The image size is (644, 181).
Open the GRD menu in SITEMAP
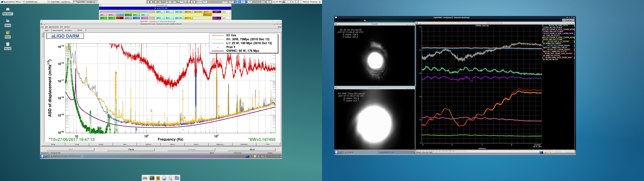(136, 18)
